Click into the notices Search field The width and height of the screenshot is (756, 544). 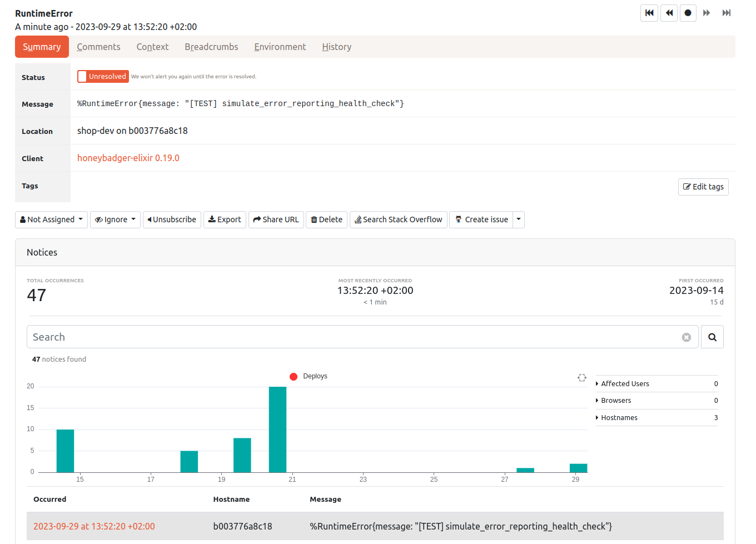356,337
